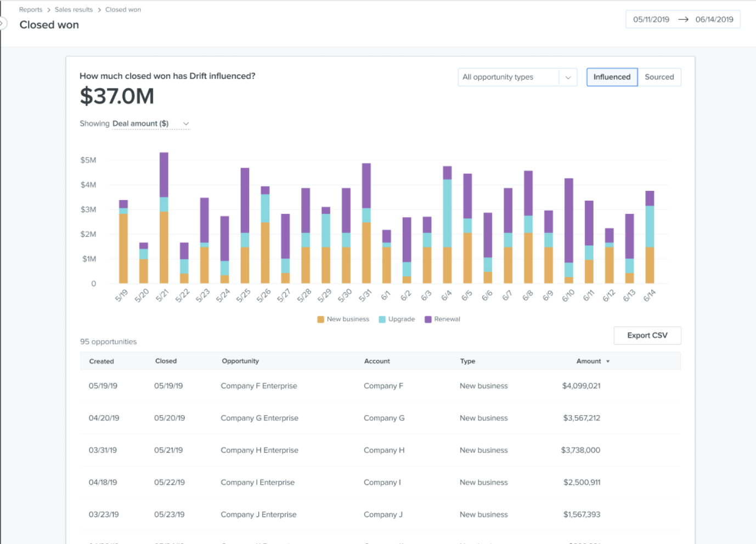Click the $4,099,021 amount cell
This screenshot has height=544, width=756.
coord(581,386)
